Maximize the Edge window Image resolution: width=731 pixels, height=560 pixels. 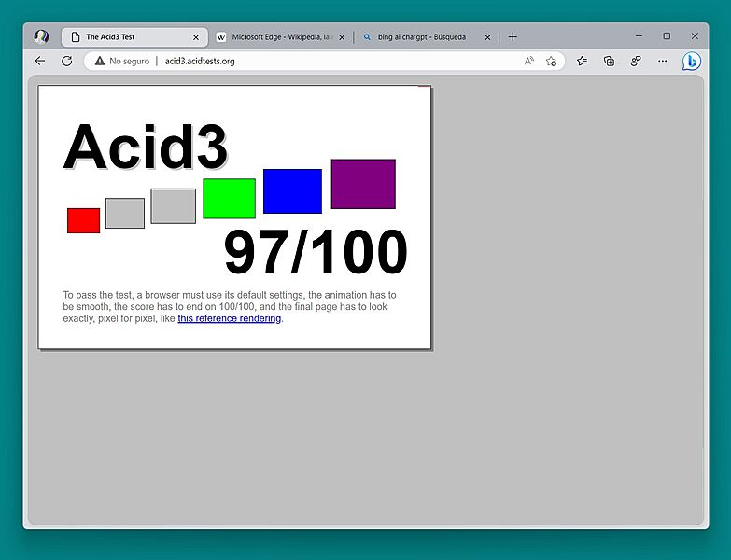(x=668, y=35)
